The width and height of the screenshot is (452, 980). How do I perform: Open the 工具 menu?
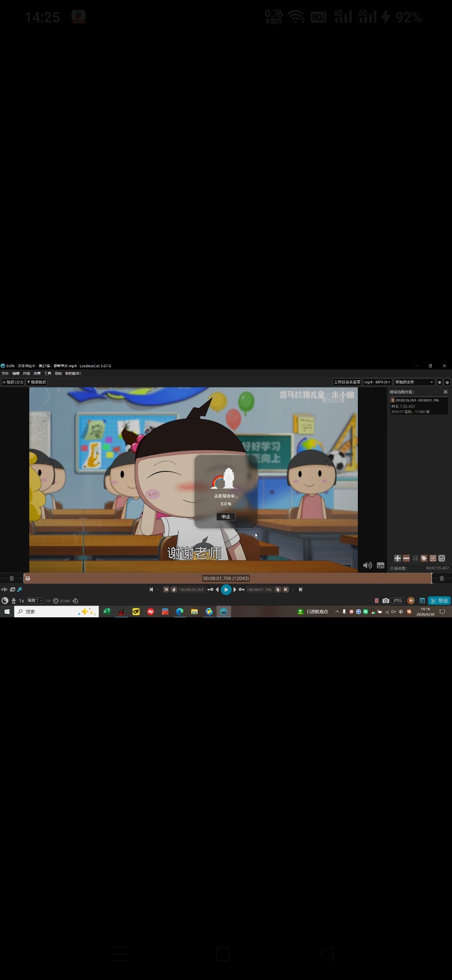coord(48,374)
